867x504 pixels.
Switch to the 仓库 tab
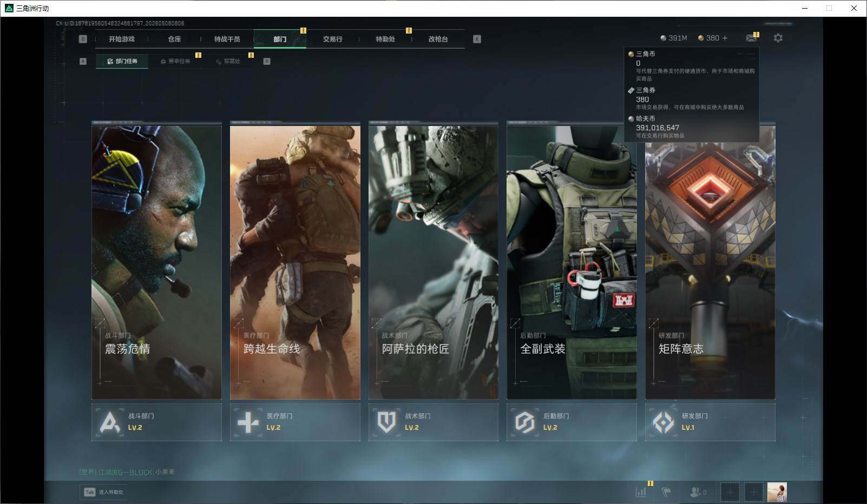[x=174, y=39]
